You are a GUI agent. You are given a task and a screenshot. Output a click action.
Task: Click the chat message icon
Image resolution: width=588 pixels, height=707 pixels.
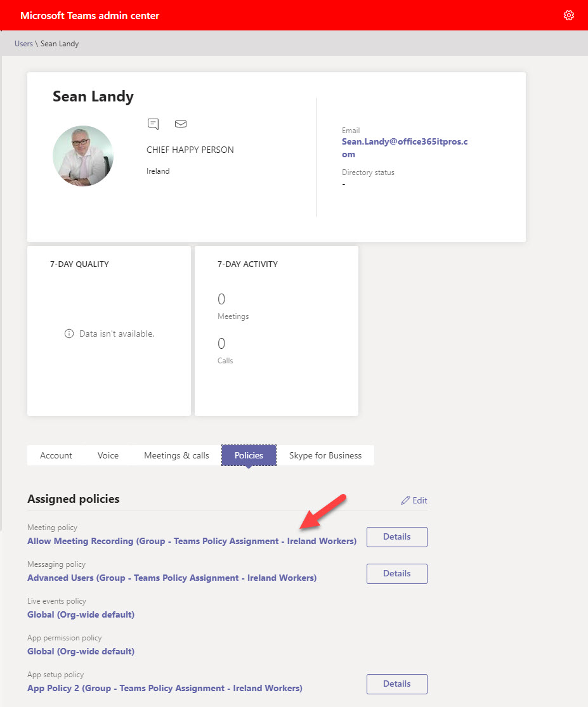[153, 124]
